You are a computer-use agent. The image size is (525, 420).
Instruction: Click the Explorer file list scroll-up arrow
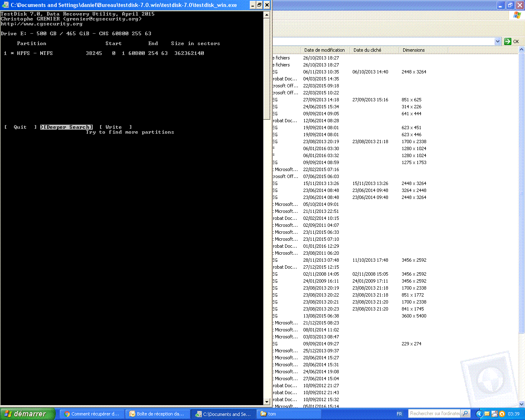pyautogui.click(x=521, y=50)
